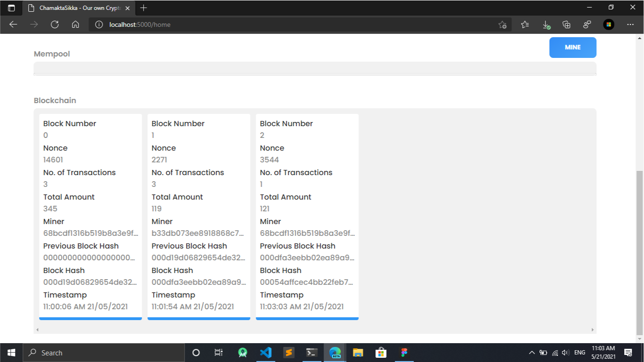The width and height of the screenshot is (644, 362).
Task: Click nonce value 14601
Action: coord(53,160)
